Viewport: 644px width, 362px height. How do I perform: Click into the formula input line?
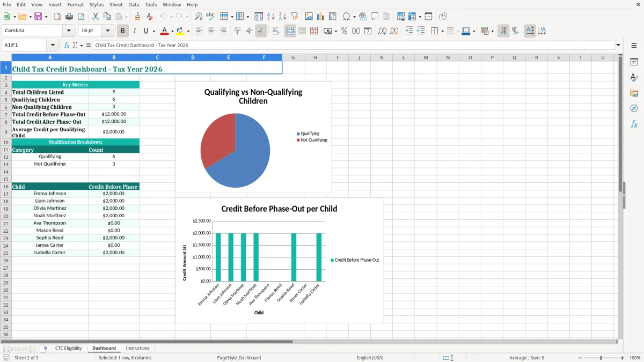point(353,46)
